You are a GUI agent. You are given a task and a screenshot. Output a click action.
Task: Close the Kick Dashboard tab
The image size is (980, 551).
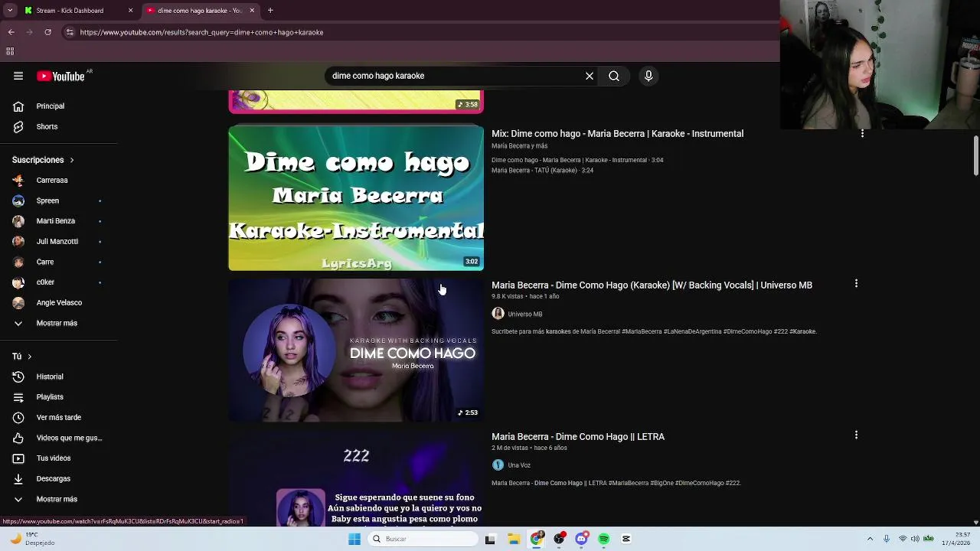[130, 11]
